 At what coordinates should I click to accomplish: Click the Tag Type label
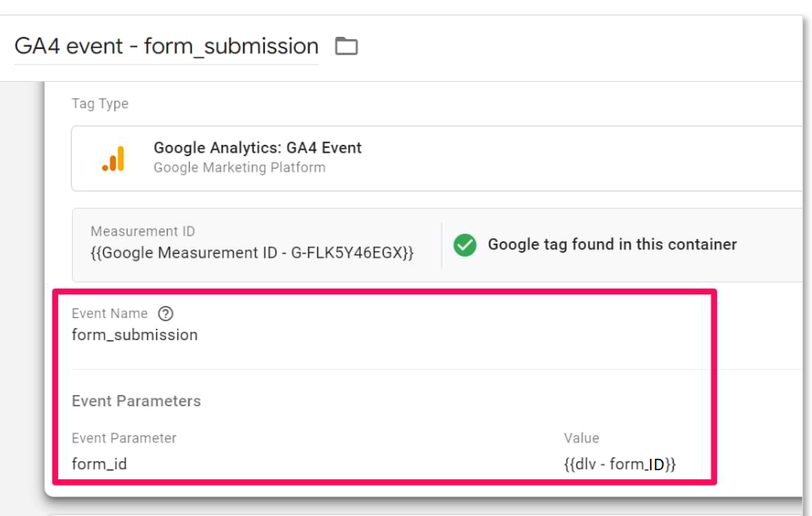tap(100, 104)
